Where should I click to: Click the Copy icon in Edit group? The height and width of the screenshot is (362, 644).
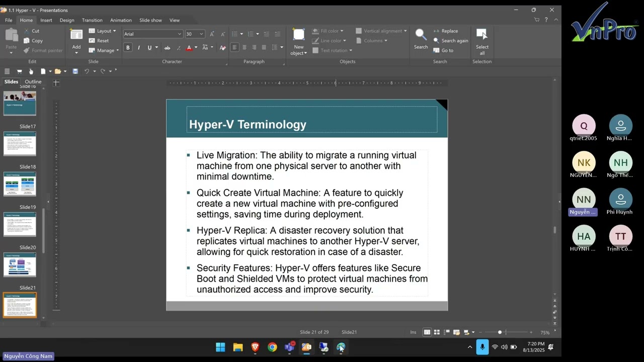26,41
